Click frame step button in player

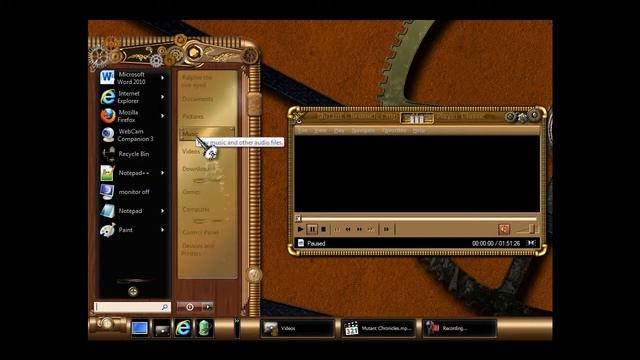pyautogui.click(x=386, y=229)
